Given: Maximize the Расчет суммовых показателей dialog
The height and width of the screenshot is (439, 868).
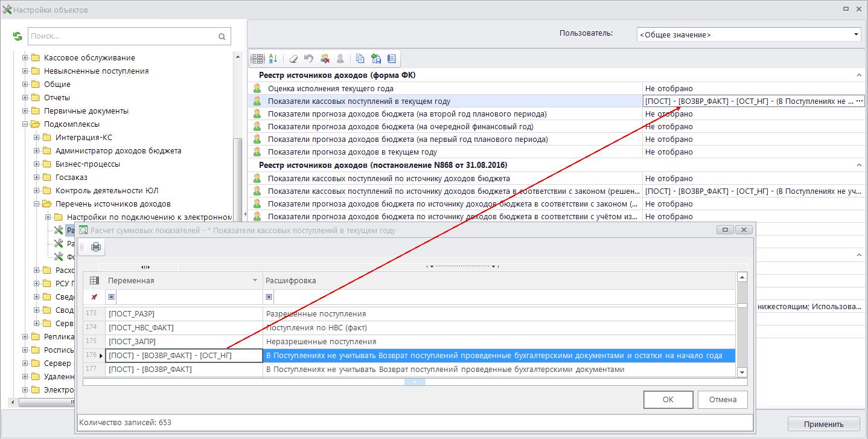Looking at the screenshot, I should click(725, 230).
